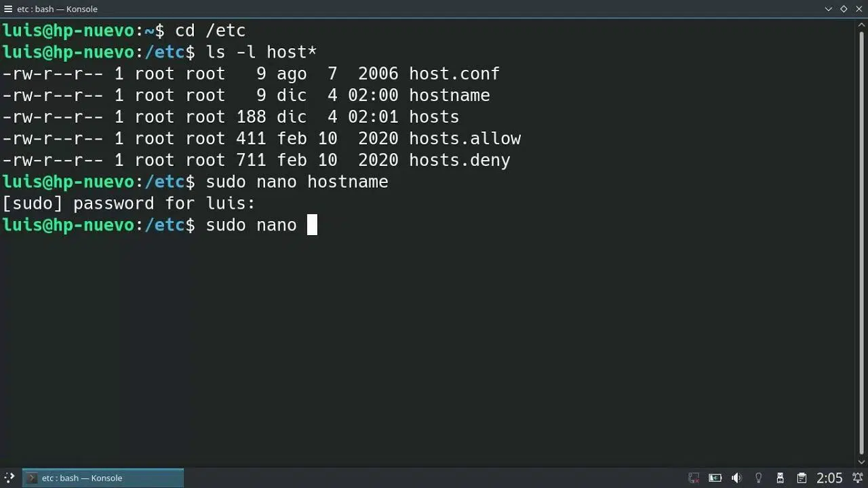Open the removable USB device tray icon
This screenshot has height=488, width=868.
(x=781, y=478)
